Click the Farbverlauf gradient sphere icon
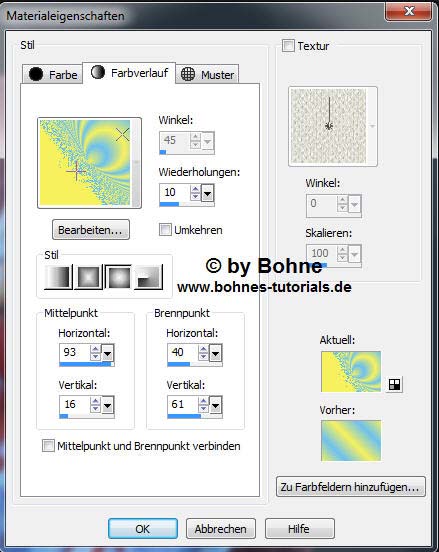Screen dimensions: 439x552 98,72
